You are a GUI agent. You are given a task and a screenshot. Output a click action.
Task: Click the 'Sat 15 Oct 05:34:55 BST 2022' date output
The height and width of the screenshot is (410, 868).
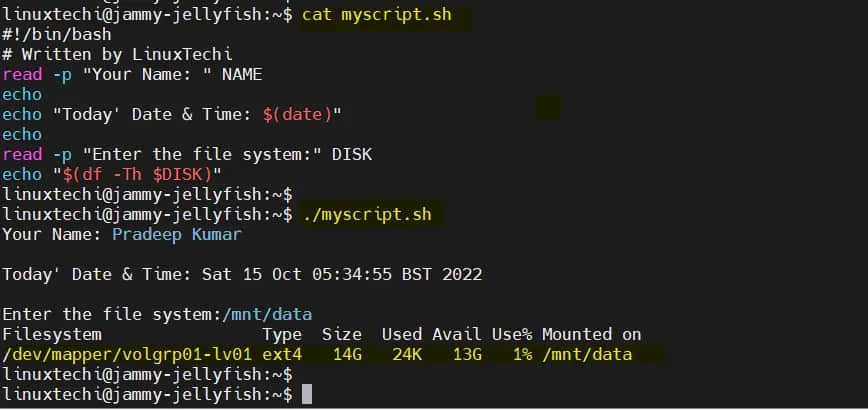click(x=341, y=274)
